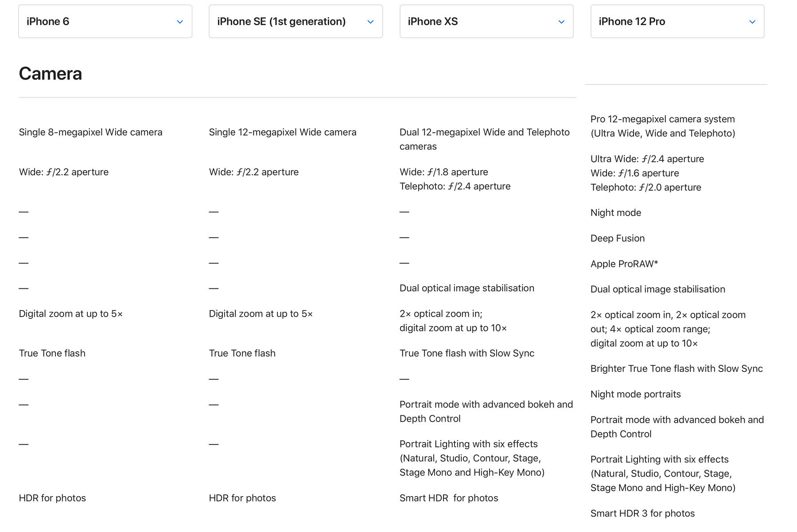Select the Deep Fusion feature text
This screenshot has width=797, height=532.
[617, 238]
